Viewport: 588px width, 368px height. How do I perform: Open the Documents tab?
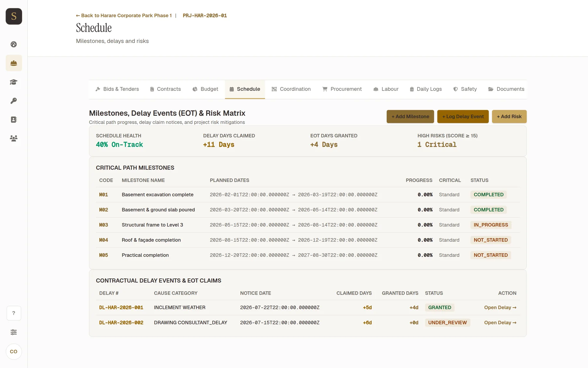coord(506,89)
